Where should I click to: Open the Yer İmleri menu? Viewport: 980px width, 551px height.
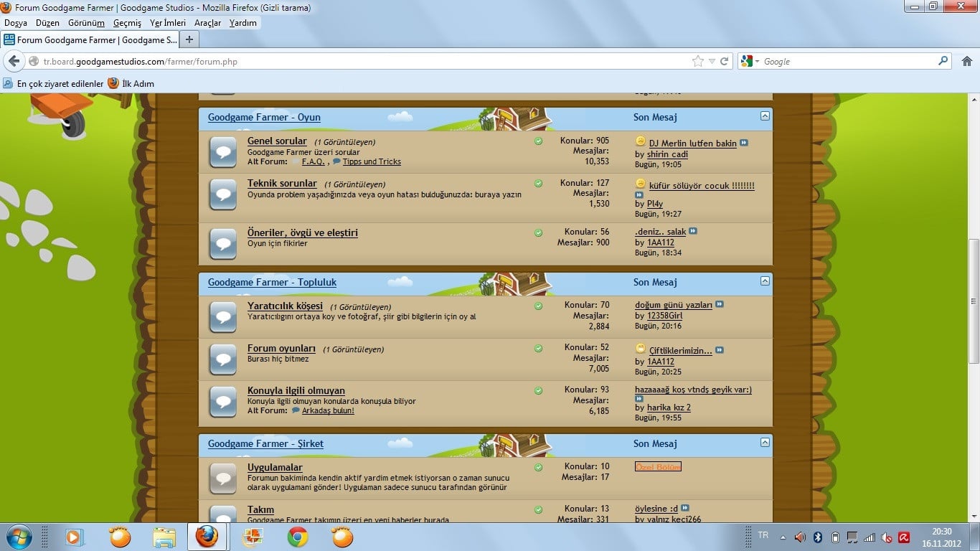[167, 23]
